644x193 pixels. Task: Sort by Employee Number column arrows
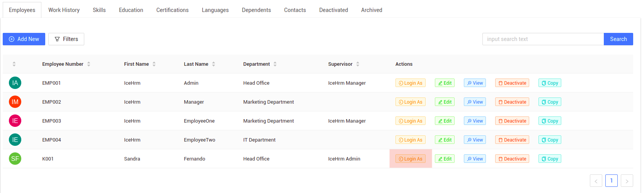pyautogui.click(x=89, y=64)
